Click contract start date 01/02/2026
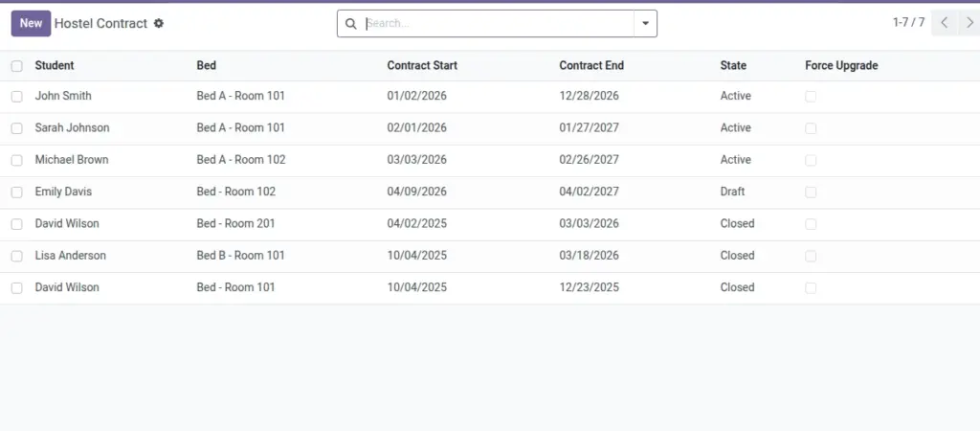 pyautogui.click(x=417, y=96)
